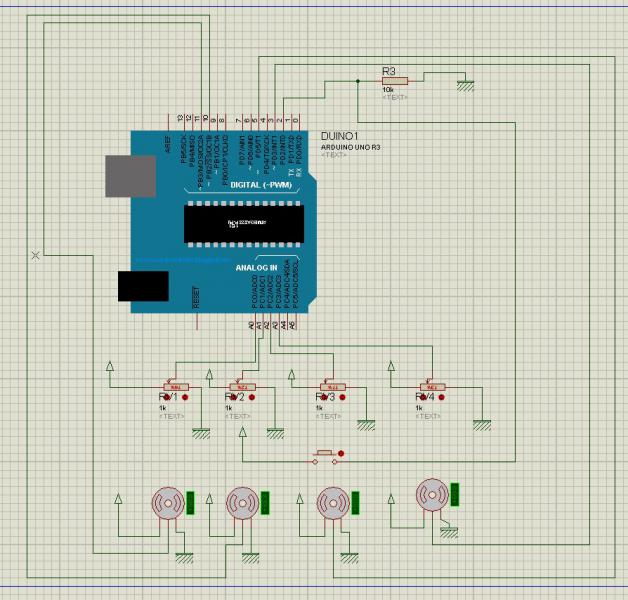Click the ground symbol wired to RV1
The width and height of the screenshot is (628, 600).
point(201,434)
